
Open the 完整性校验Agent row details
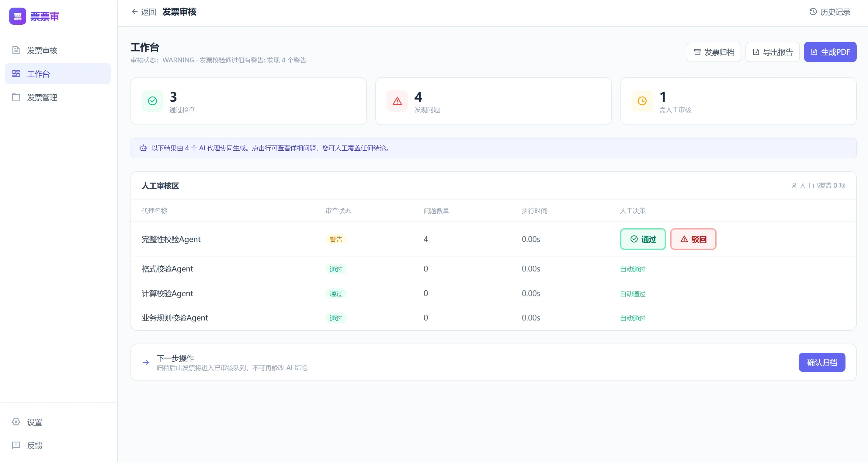point(493,239)
